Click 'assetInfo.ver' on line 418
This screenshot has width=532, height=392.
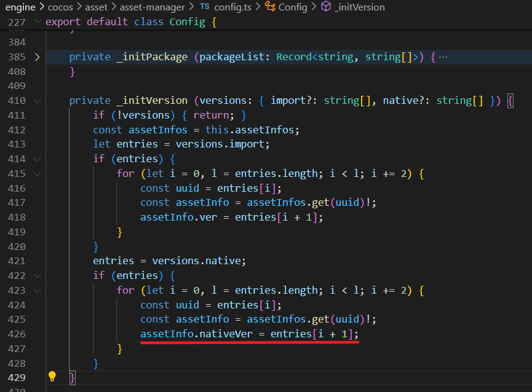click(179, 217)
